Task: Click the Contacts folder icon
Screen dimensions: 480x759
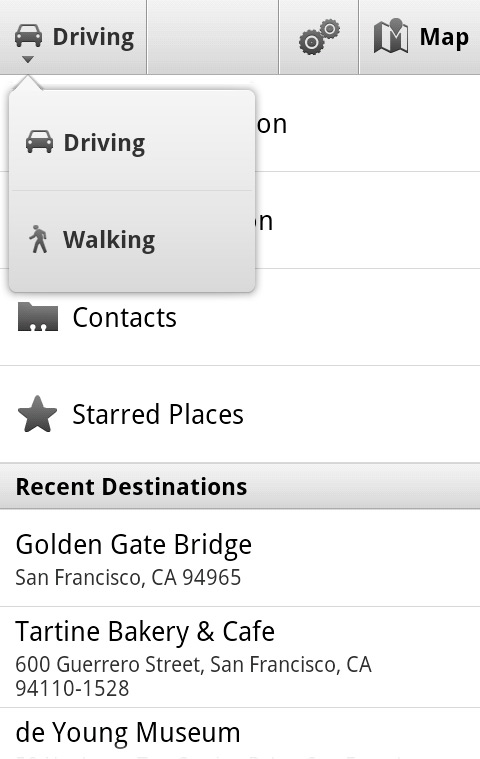Action: click(38, 317)
